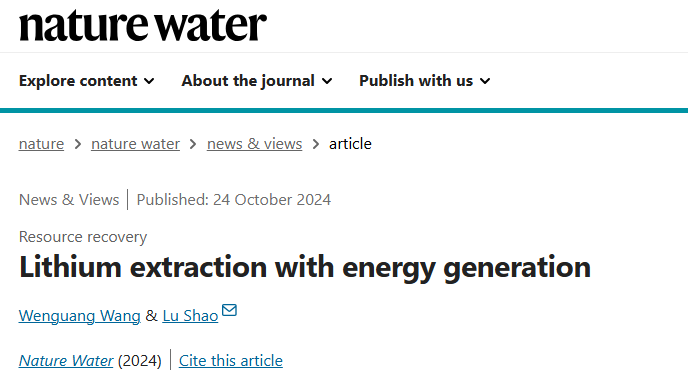The width and height of the screenshot is (688, 382).
Task: Click the email envelope icon beside Lu Shao
Action: 229,310
